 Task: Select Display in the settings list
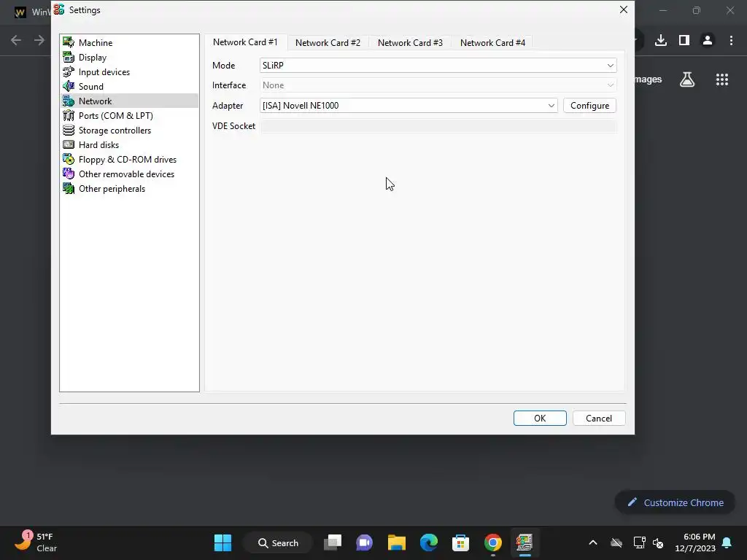[129, 57]
